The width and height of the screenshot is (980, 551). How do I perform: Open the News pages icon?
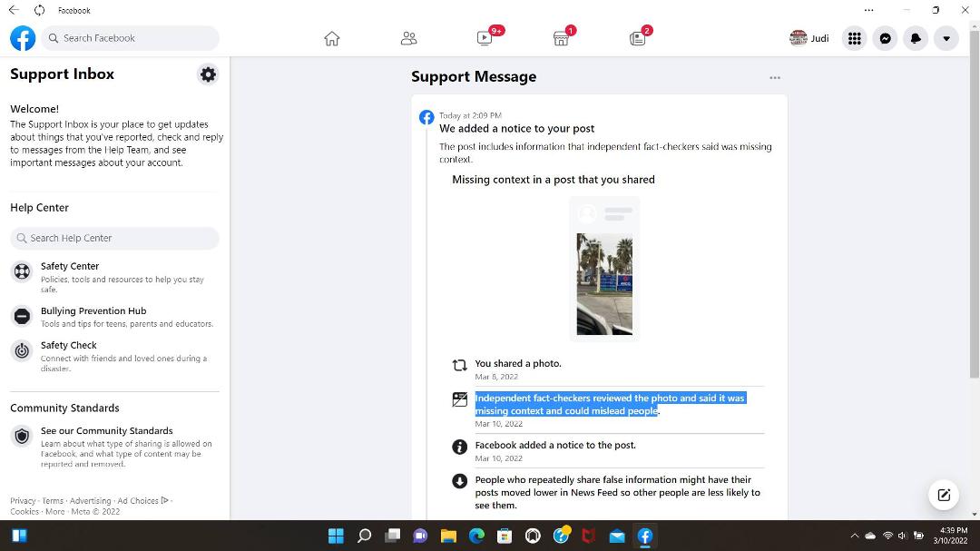(638, 39)
